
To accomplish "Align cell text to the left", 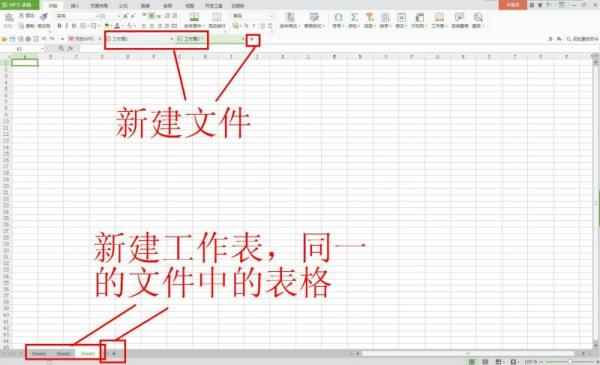I will [144, 26].
